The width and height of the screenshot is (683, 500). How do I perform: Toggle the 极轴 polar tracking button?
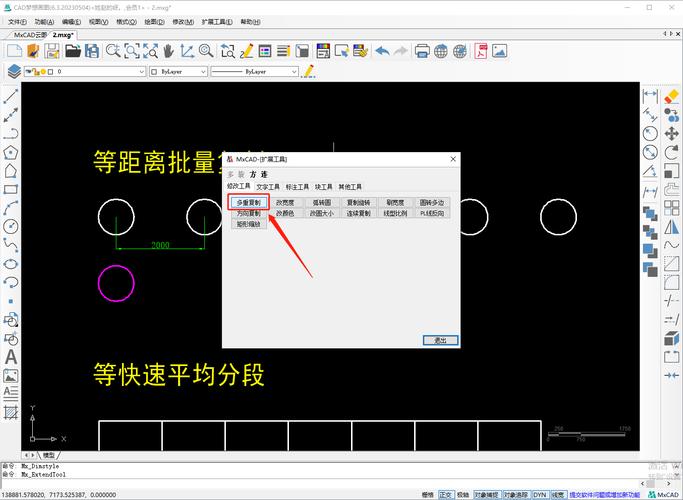pos(463,495)
